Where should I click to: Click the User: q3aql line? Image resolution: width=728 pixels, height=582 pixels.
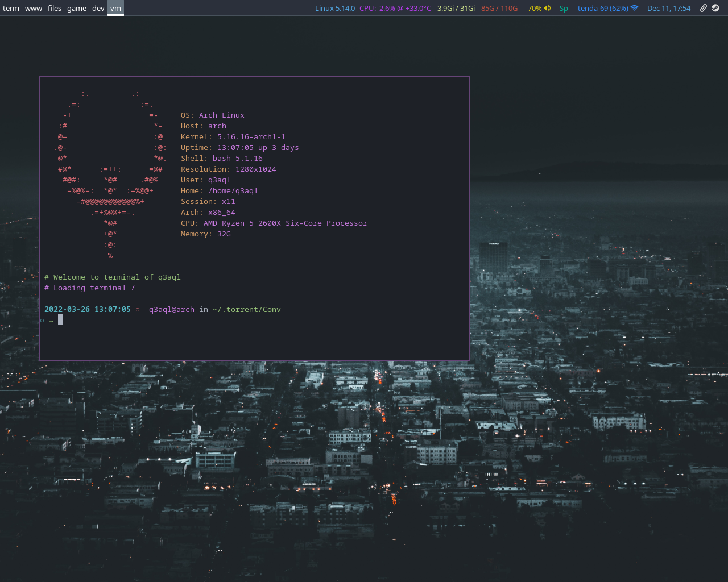(206, 180)
